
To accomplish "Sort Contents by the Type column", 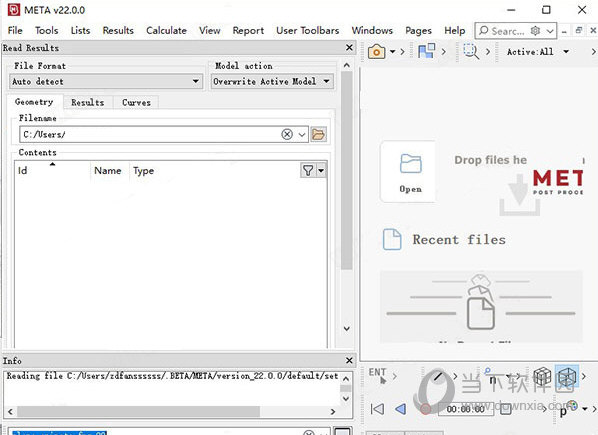I will click(x=143, y=170).
